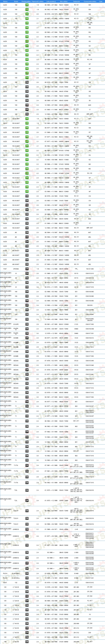Click ON icon in Mercedes Kombi 92kW/125KM row
This screenshot has height=644, width=105.
(x=27, y=356)
